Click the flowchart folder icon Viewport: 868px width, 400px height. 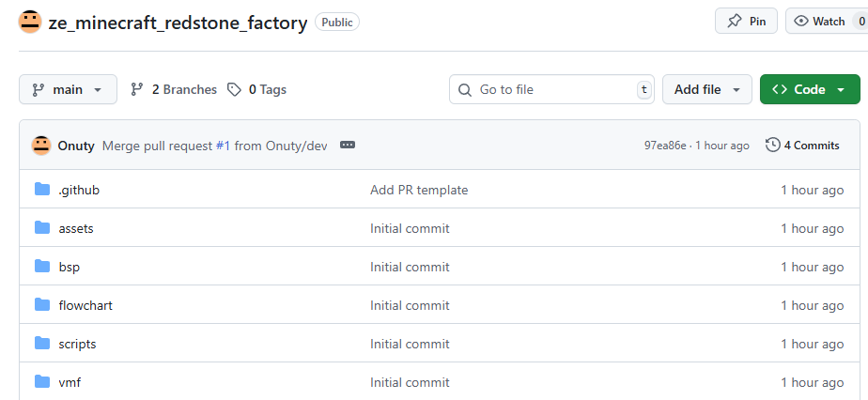[42, 305]
